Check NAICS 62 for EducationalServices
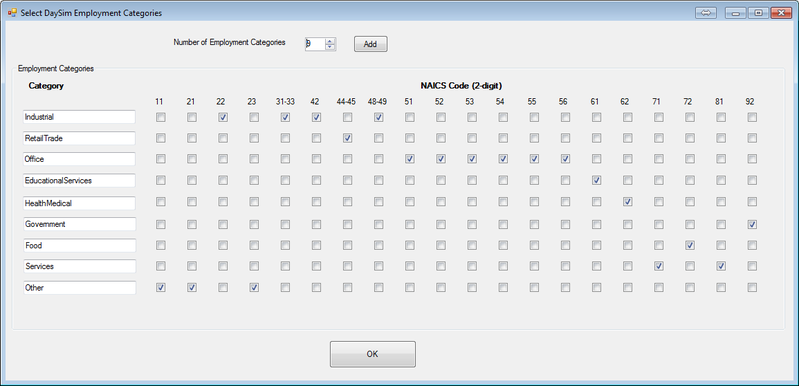 point(627,180)
